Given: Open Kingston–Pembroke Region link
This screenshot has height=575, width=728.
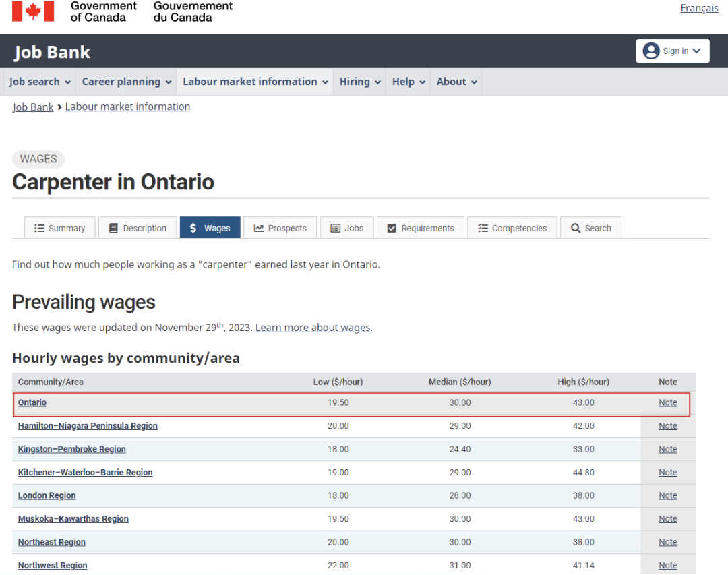Looking at the screenshot, I should point(72,449).
